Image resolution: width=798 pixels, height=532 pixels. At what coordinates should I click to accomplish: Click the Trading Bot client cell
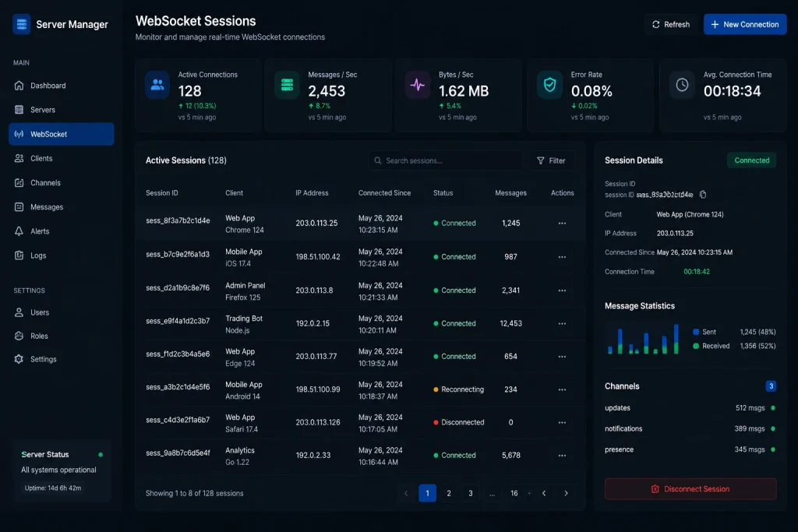pyautogui.click(x=244, y=324)
